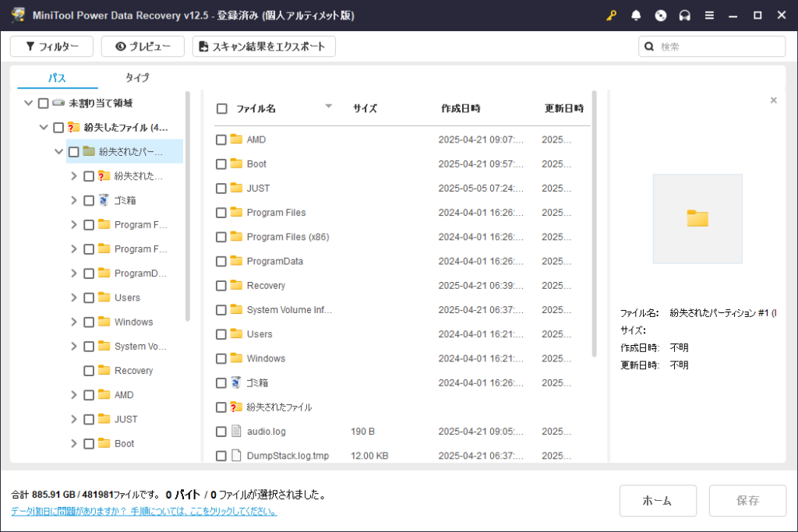Expand the Windows node in the tree
This screenshot has height=532, width=798.
point(74,322)
